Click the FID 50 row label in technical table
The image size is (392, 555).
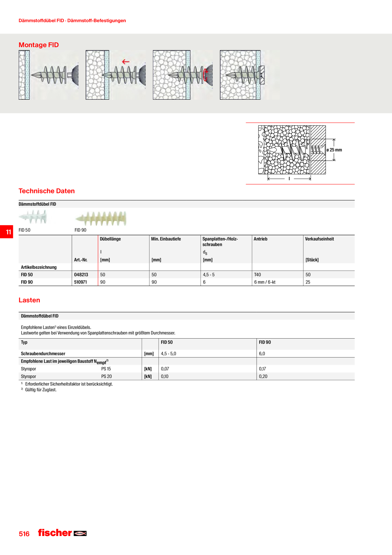point(27,275)
